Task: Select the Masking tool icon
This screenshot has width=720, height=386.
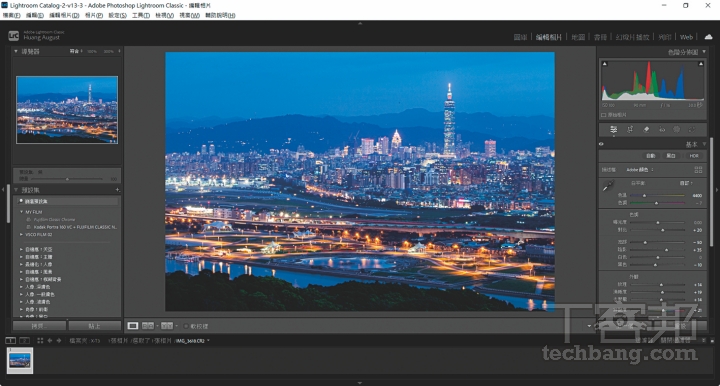Action: (x=676, y=130)
